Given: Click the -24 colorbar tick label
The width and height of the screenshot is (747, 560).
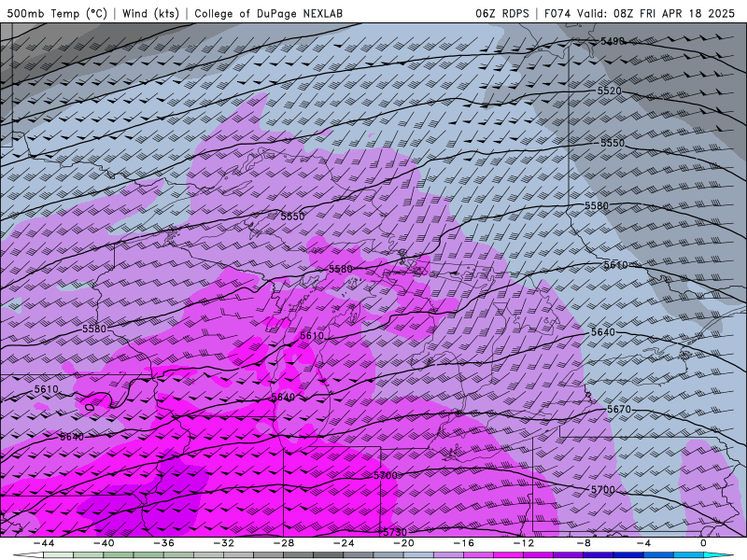Looking at the screenshot, I should pyautogui.click(x=344, y=543).
